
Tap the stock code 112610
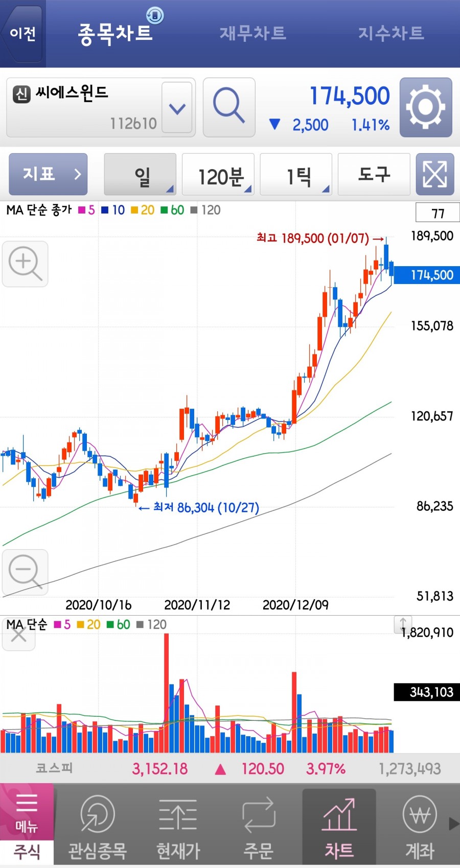(133, 123)
